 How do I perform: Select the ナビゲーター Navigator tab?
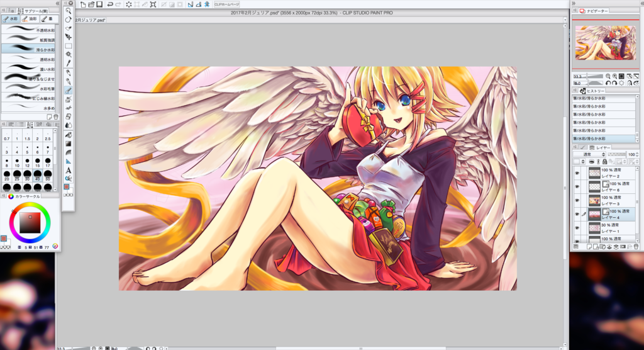pyautogui.click(x=594, y=11)
